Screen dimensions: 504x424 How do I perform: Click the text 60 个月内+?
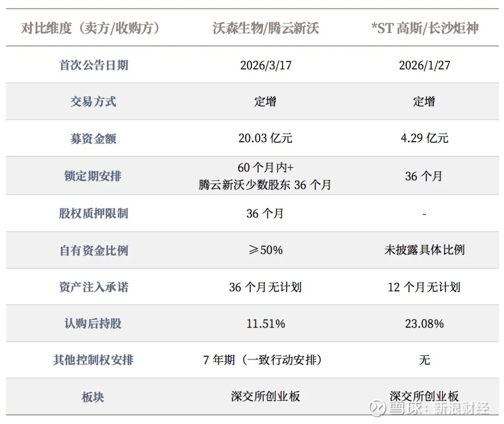point(266,167)
